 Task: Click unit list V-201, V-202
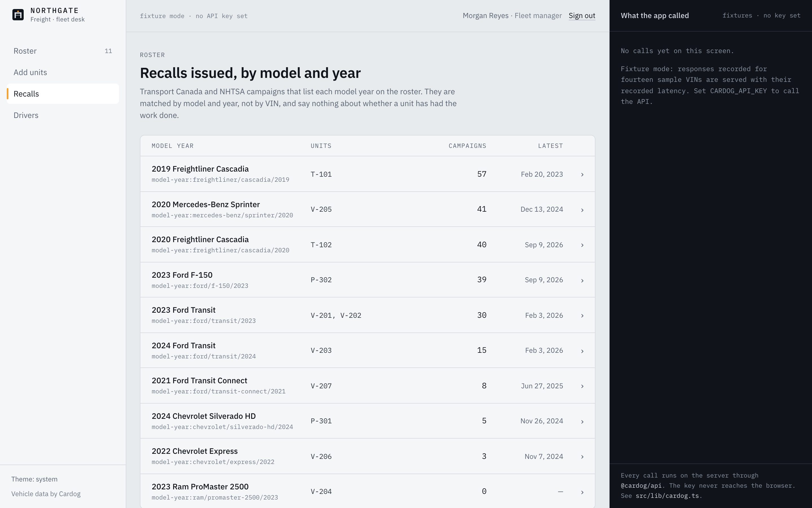[x=336, y=316]
